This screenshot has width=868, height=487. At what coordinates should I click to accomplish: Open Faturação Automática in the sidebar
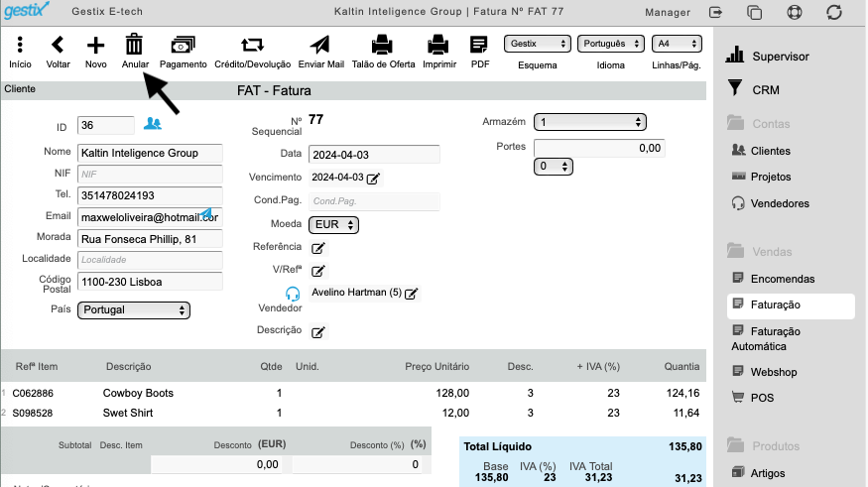(766, 338)
